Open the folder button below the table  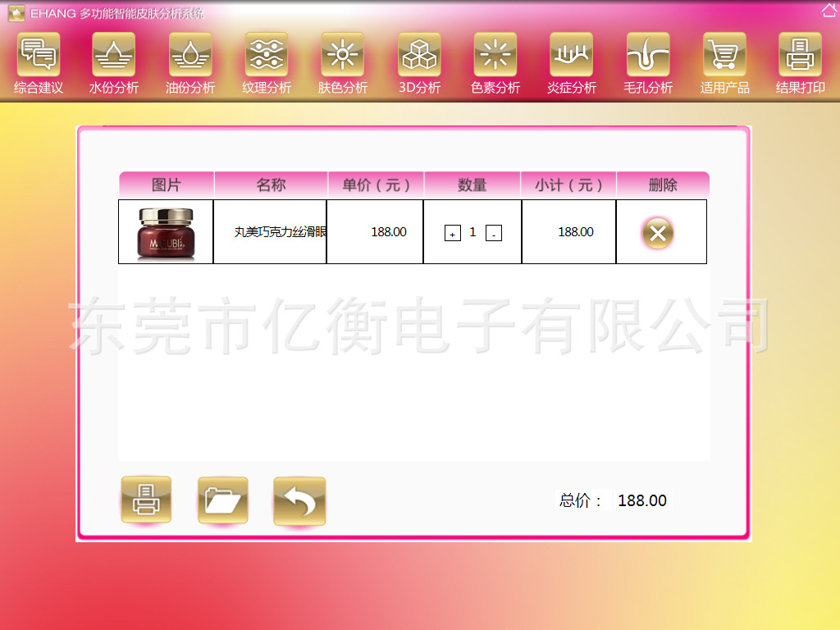pos(222,500)
